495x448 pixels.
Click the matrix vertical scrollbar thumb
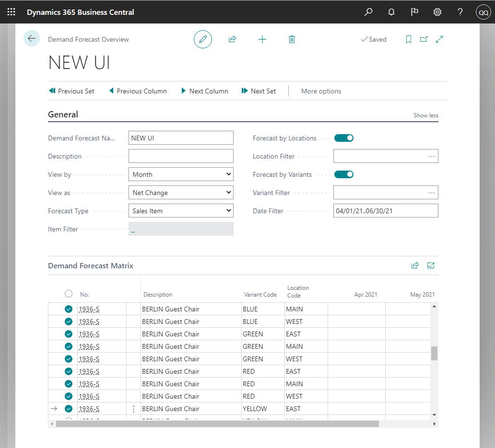coord(435,353)
